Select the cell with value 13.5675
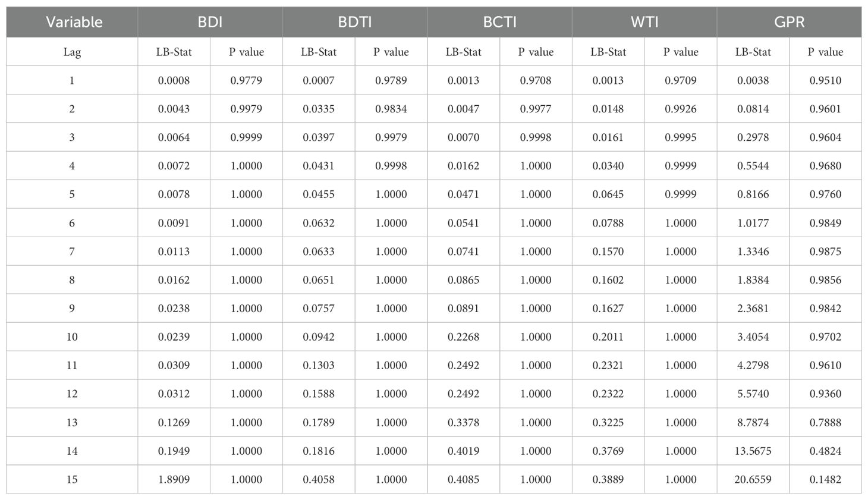Viewport: 868px width, 500px height. pyautogui.click(x=753, y=451)
